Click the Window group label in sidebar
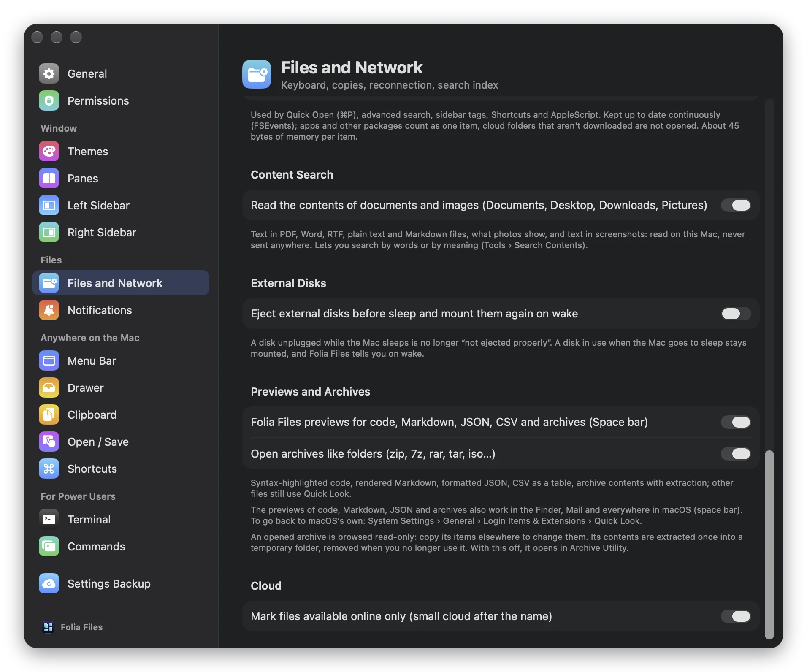Image resolution: width=807 pixels, height=672 pixels. pyautogui.click(x=59, y=128)
